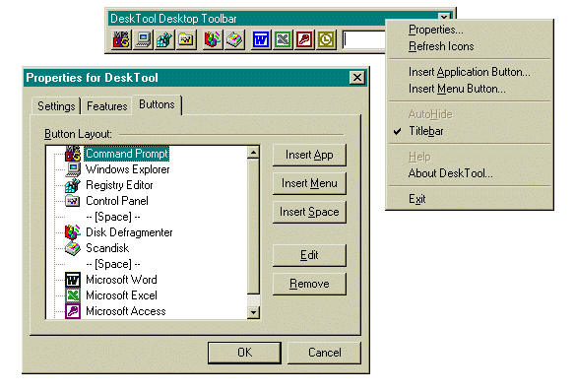This screenshot has width=575, height=392.
Task: Switch to the Features tab
Action: coord(106,106)
